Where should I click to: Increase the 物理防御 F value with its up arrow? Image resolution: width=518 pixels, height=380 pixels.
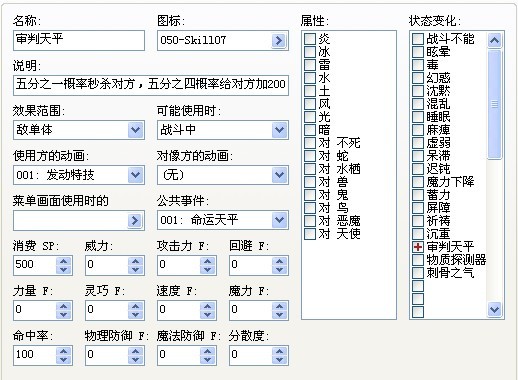tap(136, 351)
